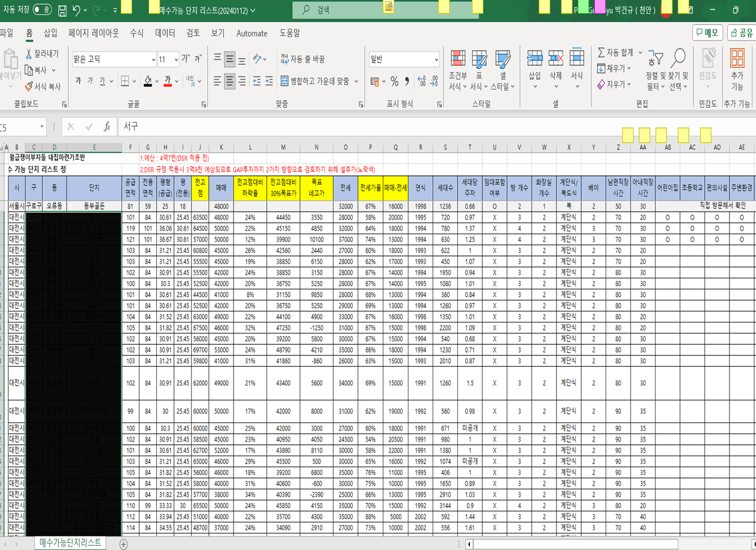Image resolution: width=756 pixels, height=550 pixels.
Task: Select the 매수가능단지리스트 sheet tab
Action: tap(70, 543)
